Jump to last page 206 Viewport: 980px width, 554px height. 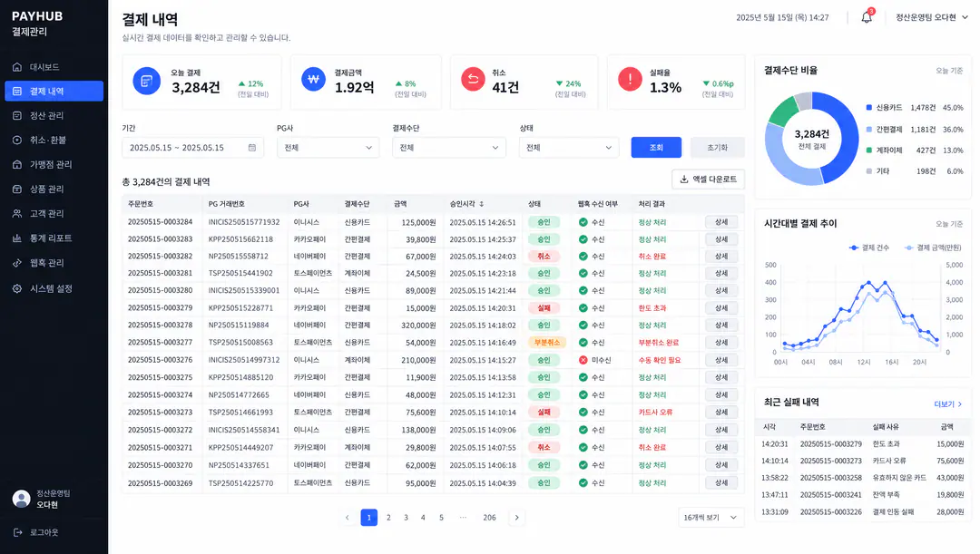(489, 517)
